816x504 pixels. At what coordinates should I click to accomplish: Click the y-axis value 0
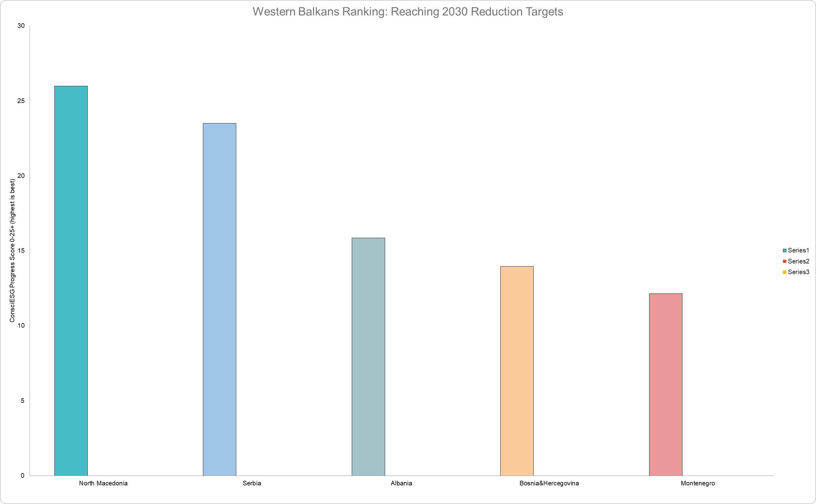point(23,476)
